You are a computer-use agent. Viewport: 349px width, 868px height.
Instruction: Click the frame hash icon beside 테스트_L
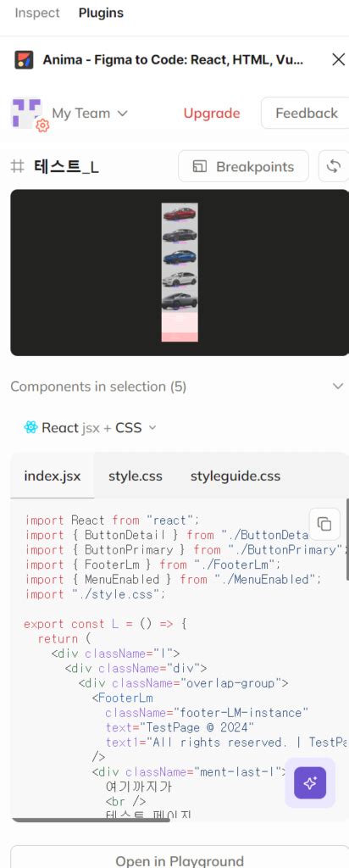pyautogui.click(x=18, y=167)
